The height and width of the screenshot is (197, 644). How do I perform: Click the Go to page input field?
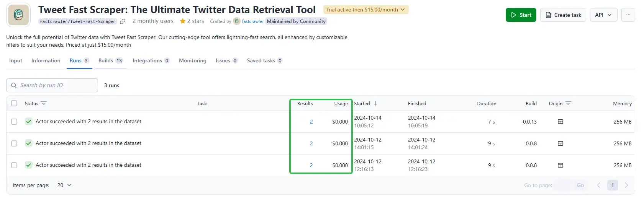tap(563, 185)
